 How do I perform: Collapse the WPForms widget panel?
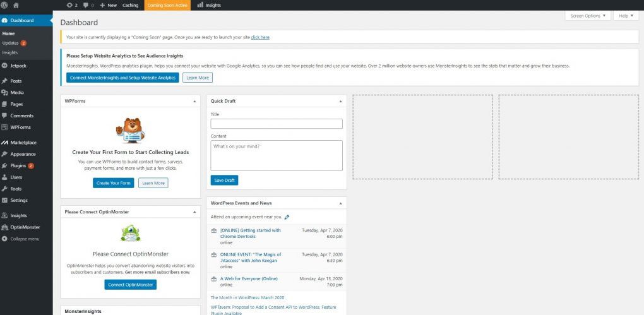194,101
